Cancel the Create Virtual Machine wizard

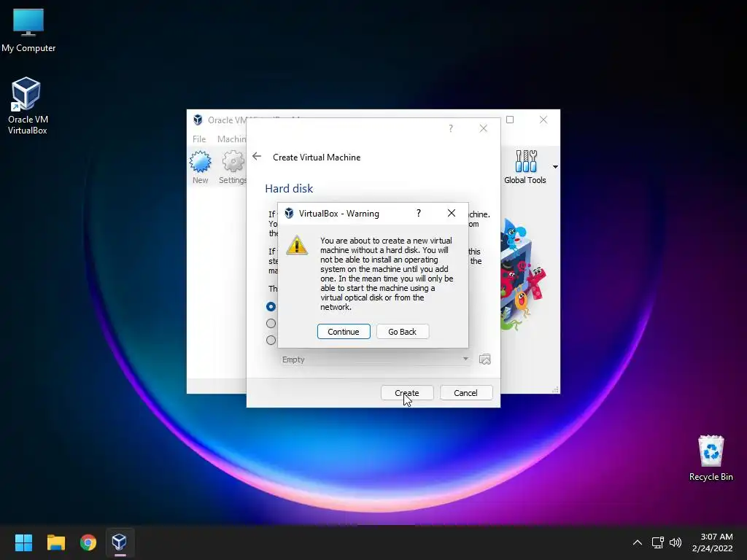(465, 393)
